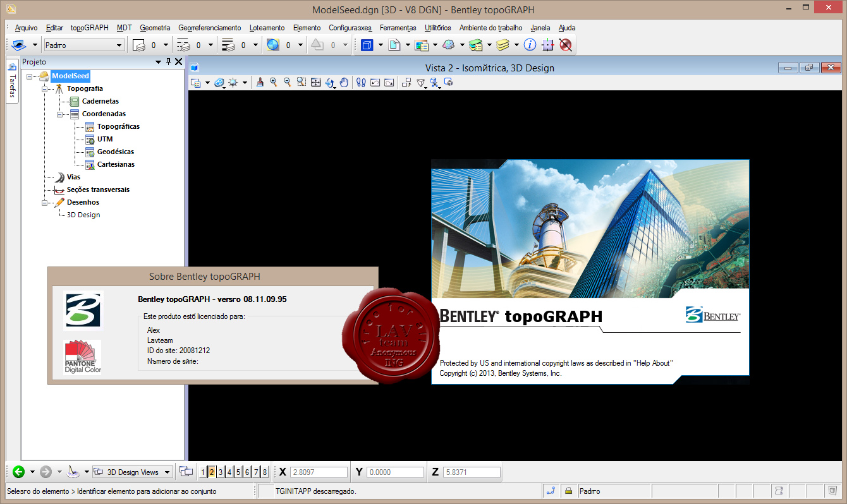Toggle view 3 button
The height and width of the screenshot is (504, 847).
point(221,472)
